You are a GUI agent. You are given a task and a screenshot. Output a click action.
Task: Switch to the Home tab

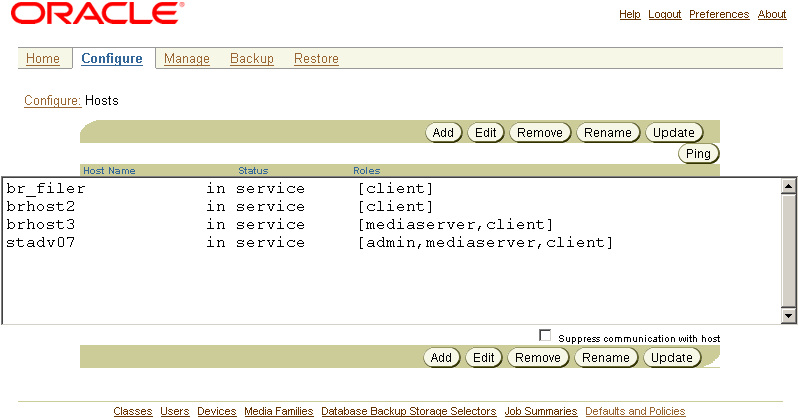click(43, 59)
